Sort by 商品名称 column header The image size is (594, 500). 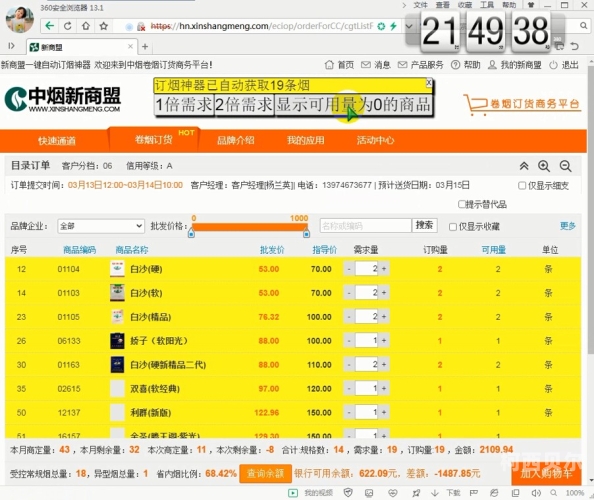point(132,250)
